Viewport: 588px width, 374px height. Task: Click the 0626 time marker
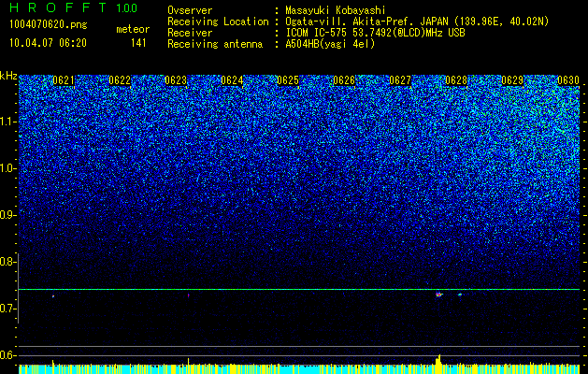[x=344, y=80]
